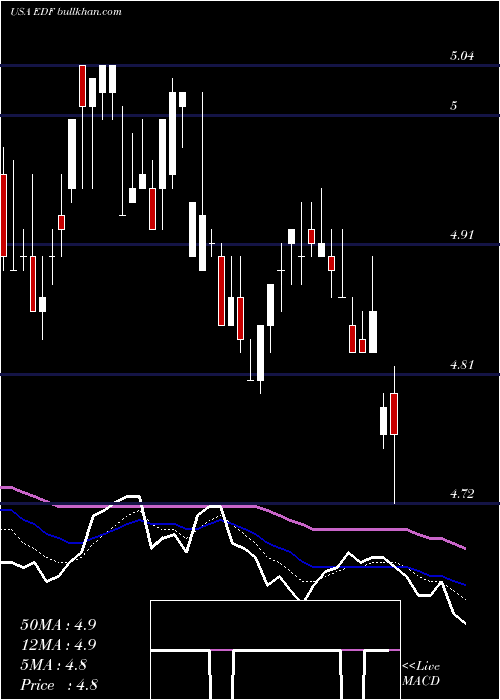This screenshot has height=700, width=500.
Task: Click the MACD indicator box
Action: pyautogui.click(x=275, y=650)
